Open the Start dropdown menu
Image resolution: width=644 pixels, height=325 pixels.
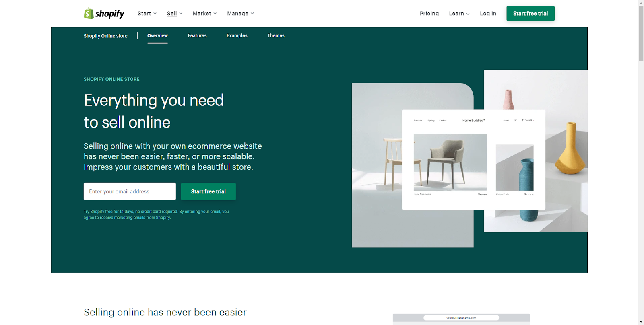[147, 13]
